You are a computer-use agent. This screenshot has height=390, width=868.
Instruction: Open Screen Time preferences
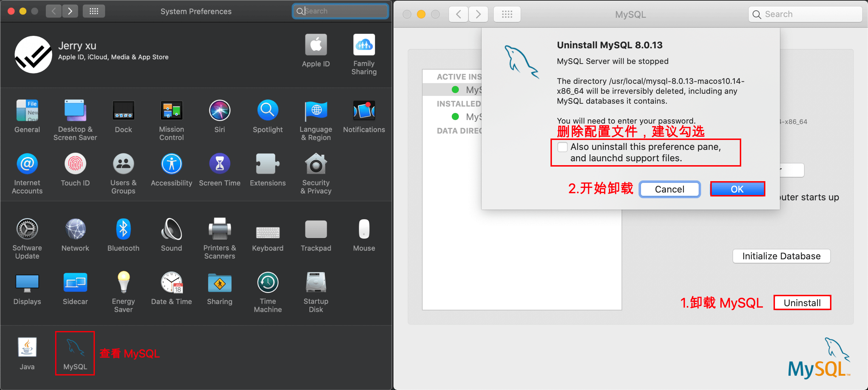tap(220, 170)
